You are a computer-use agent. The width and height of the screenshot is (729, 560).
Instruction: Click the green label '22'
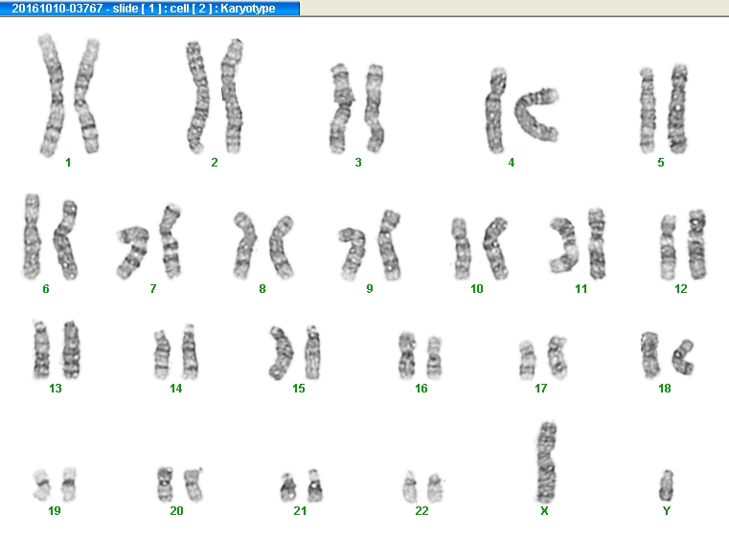[421, 511]
